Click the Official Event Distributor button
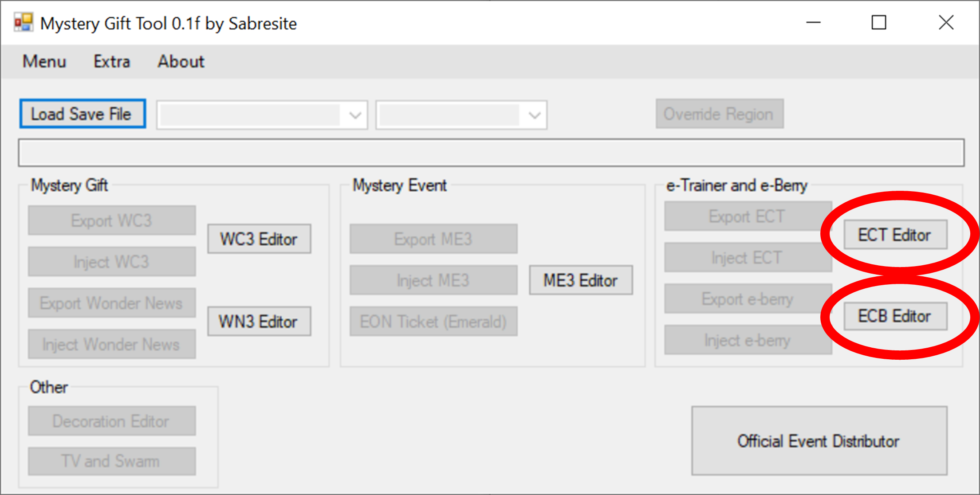 [819, 441]
